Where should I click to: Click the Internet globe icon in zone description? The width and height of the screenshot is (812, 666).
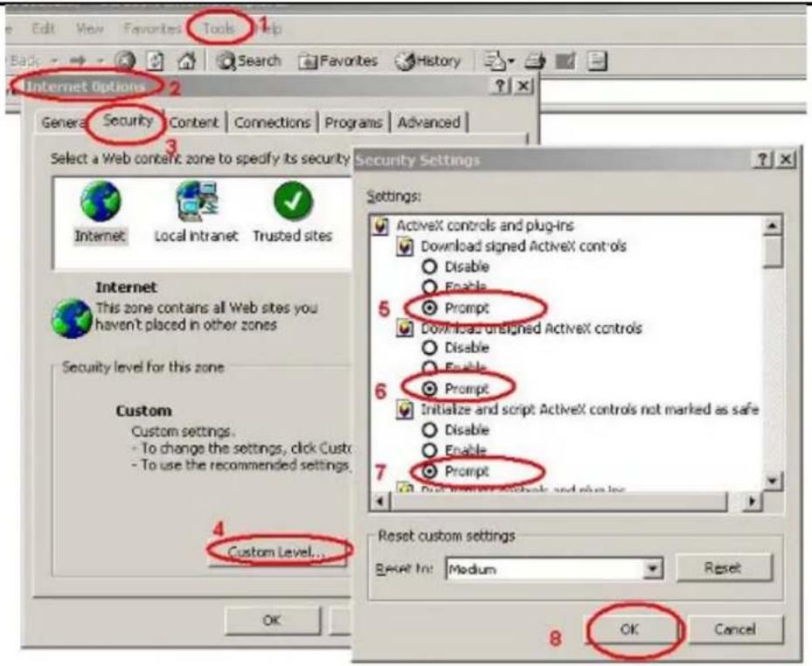pyautogui.click(x=72, y=318)
